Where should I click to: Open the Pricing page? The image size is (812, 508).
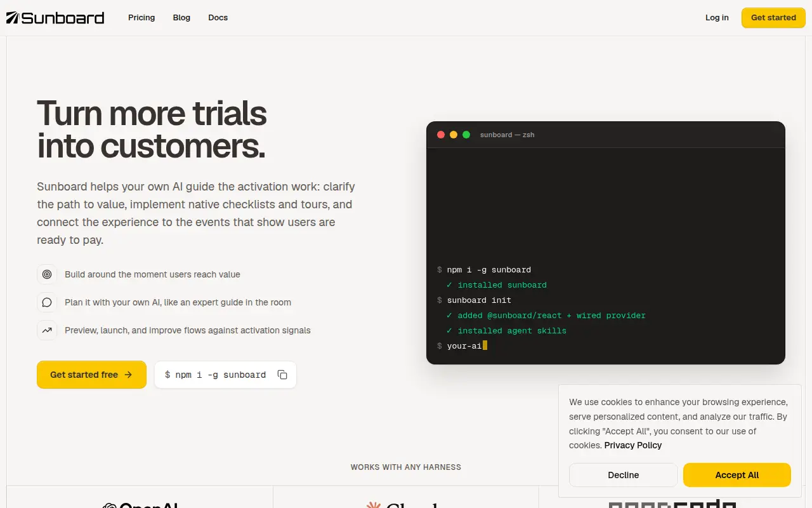click(x=141, y=18)
